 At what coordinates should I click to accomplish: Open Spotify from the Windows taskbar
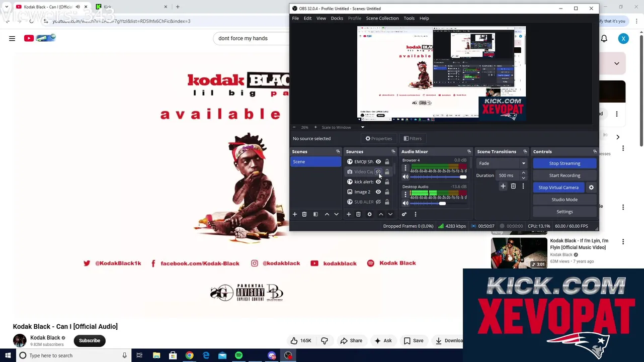pos(238,355)
